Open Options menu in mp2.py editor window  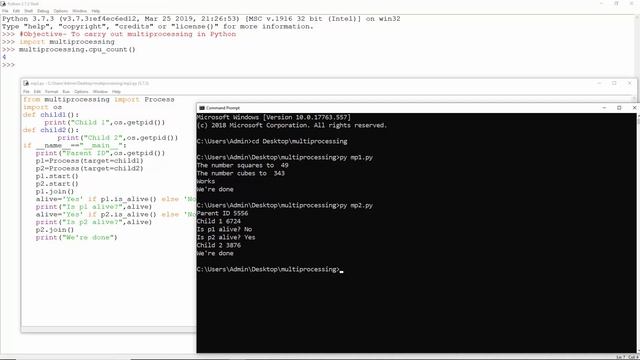pyautogui.click(x=81, y=92)
